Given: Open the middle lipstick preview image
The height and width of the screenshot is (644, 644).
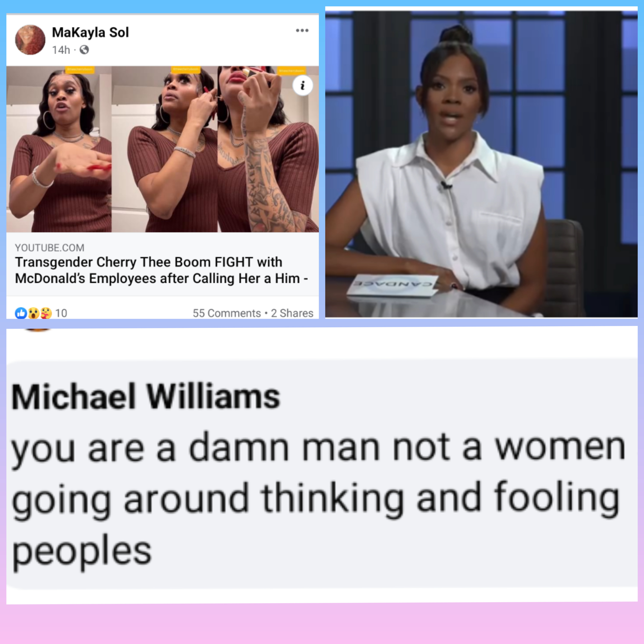Looking at the screenshot, I should (x=164, y=149).
